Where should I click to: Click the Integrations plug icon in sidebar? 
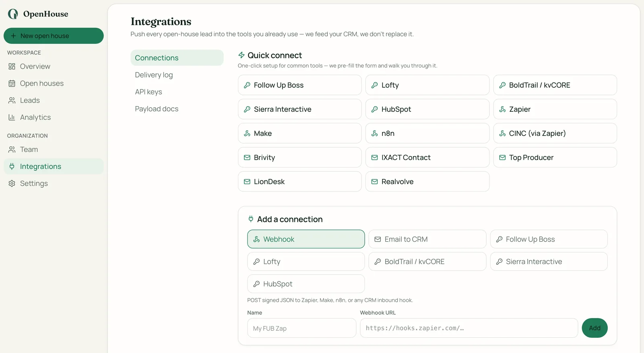click(12, 166)
